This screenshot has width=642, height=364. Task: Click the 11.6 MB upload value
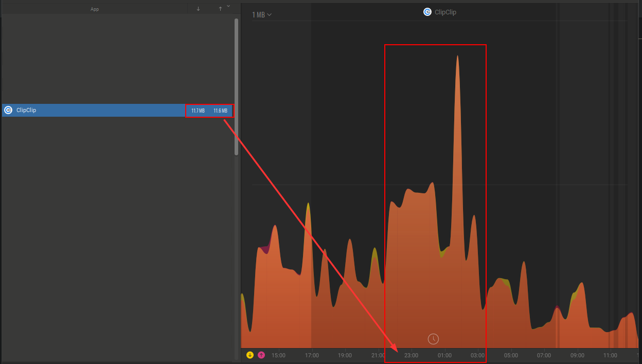(x=220, y=111)
